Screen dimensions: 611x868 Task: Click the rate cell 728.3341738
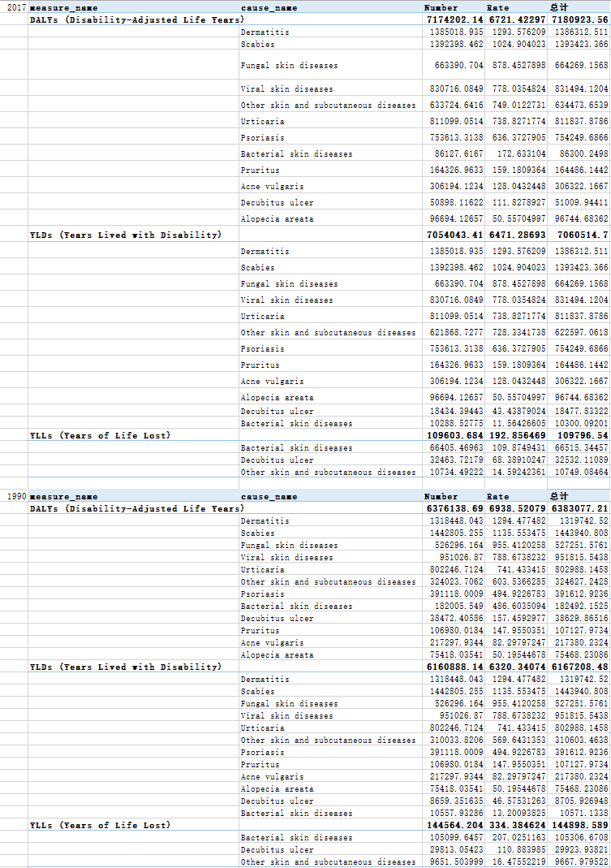tap(518, 333)
